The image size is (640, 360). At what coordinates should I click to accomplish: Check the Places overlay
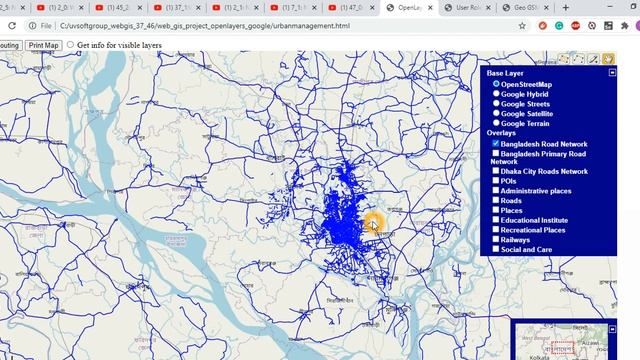coord(496,210)
